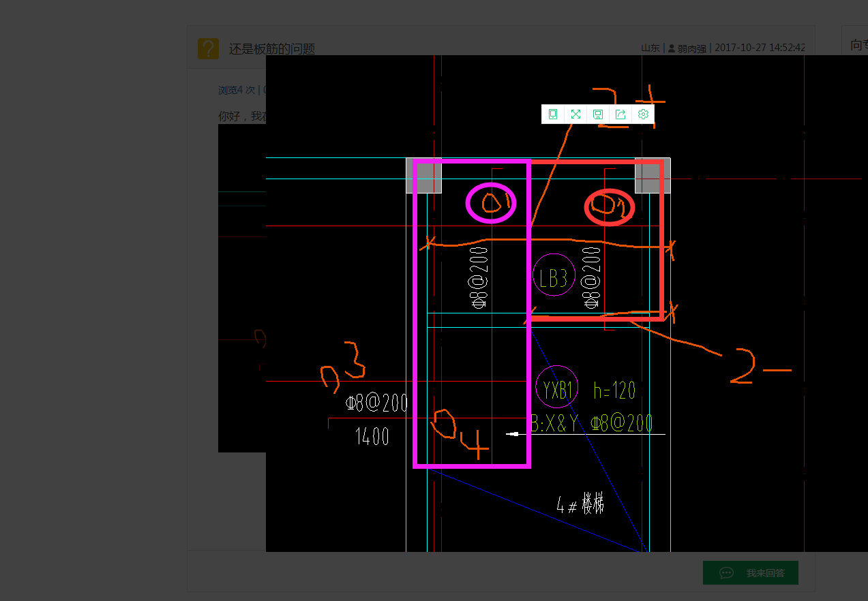Open the gear settings icon in the image toolbar
Image resolution: width=868 pixels, height=601 pixels.
[643, 114]
